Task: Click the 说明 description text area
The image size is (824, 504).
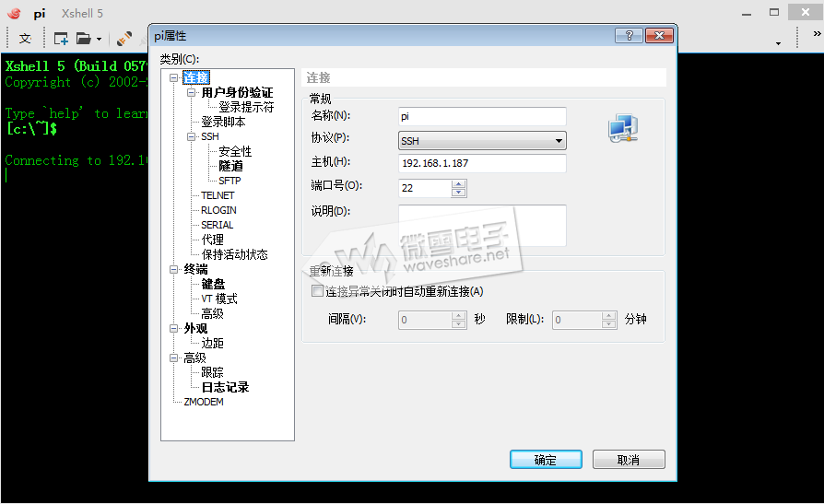Action: (x=482, y=226)
